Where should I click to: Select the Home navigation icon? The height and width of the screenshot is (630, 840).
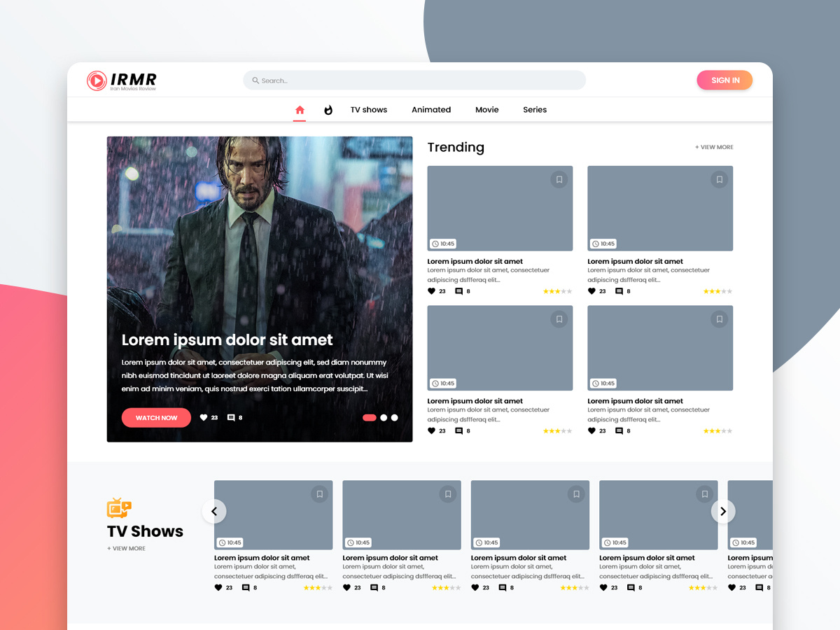tap(300, 109)
